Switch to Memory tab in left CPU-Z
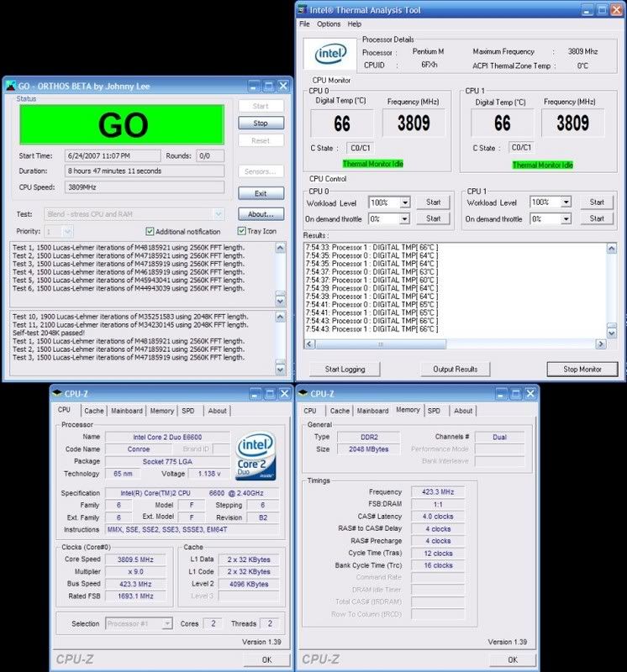627x672 pixels. (x=161, y=411)
